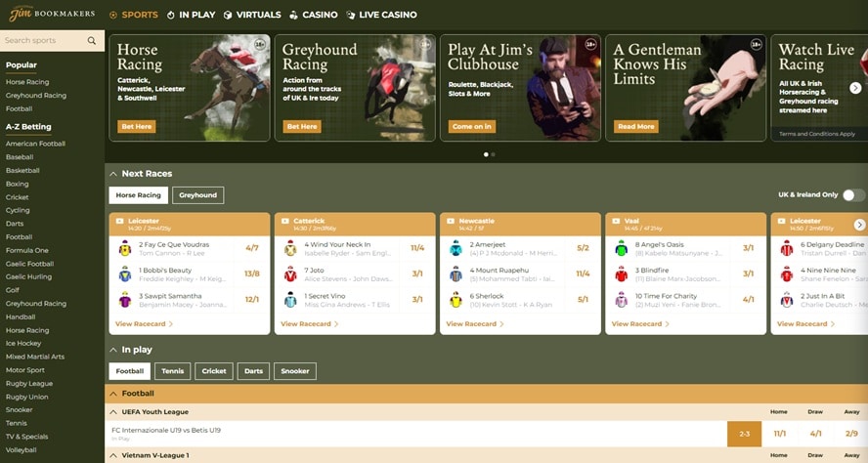Screen dimensions: 868x463
Task: Open Formula One sidebar link
Action: tap(27, 251)
